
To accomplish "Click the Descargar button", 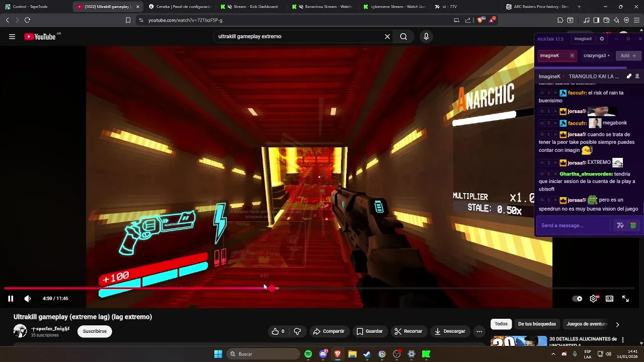I will (x=450, y=331).
